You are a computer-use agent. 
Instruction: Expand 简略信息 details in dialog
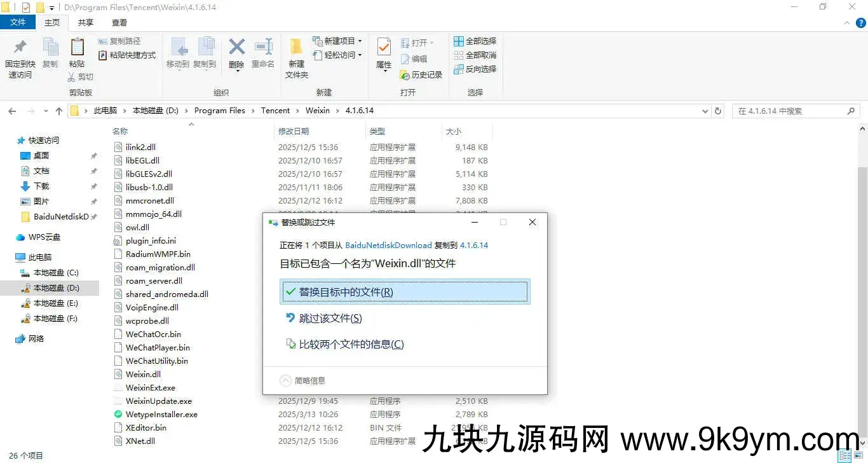(x=286, y=380)
